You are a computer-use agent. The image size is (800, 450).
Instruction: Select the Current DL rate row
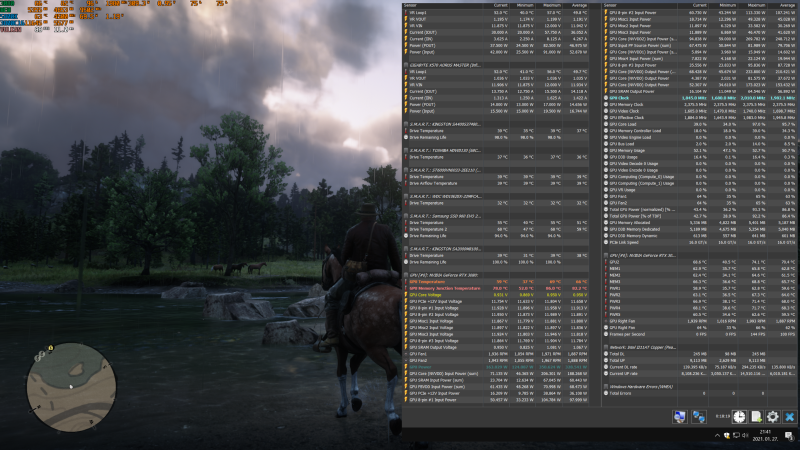coord(699,367)
